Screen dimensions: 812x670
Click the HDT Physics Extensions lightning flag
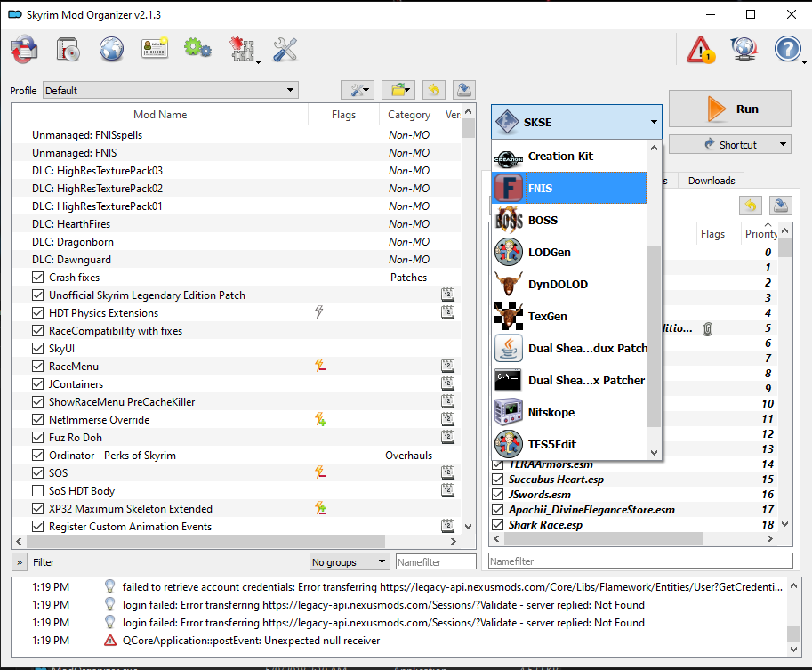point(319,312)
